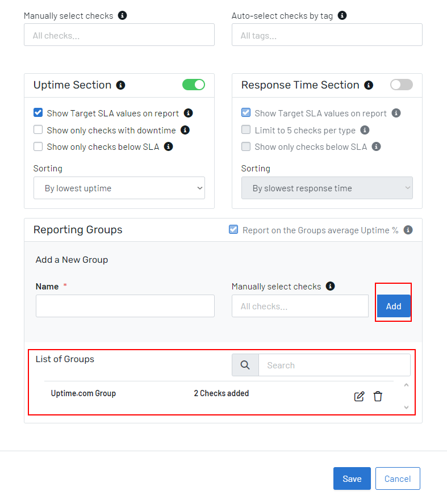The width and height of the screenshot is (447, 504).
Task: Click the Name input field for a new group
Action: click(x=125, y=305)
